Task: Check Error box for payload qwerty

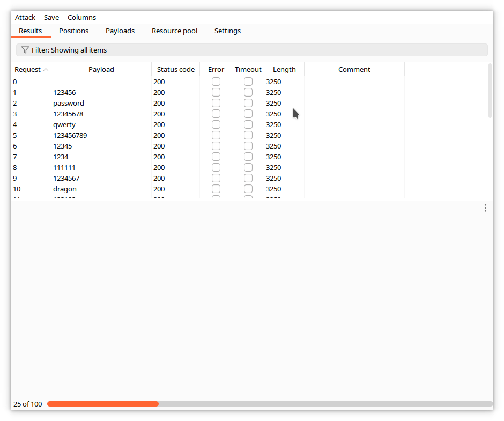Action: click(216, 124)
